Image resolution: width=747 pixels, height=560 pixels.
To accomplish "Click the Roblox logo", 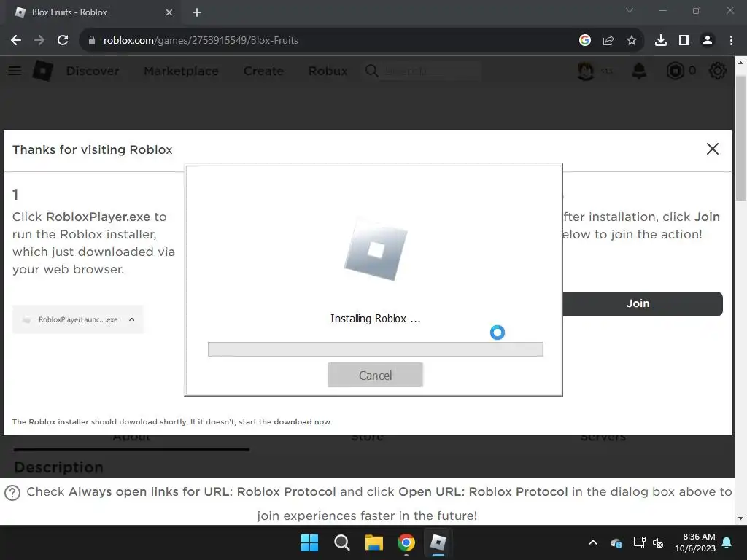I will click(42, 71).
